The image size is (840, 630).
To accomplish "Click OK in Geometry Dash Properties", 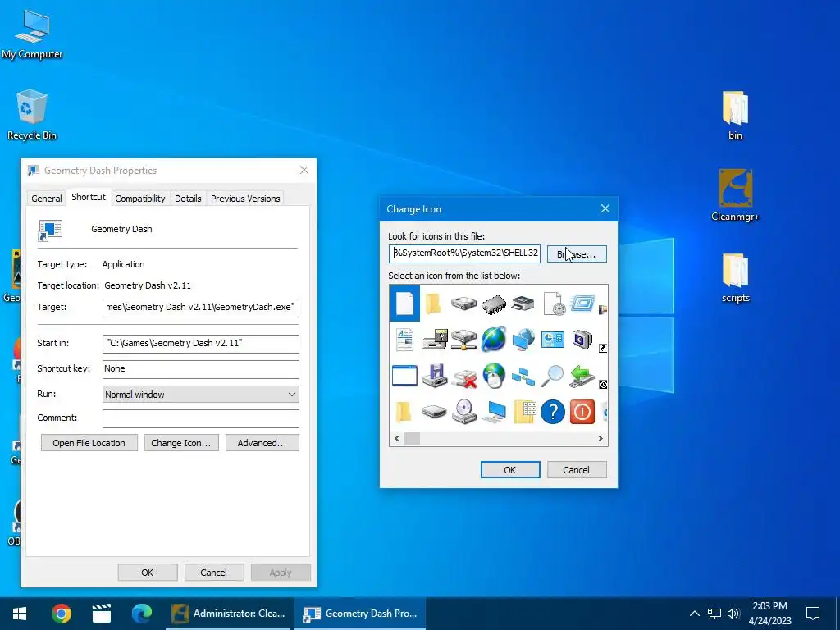I will point(148,573).
